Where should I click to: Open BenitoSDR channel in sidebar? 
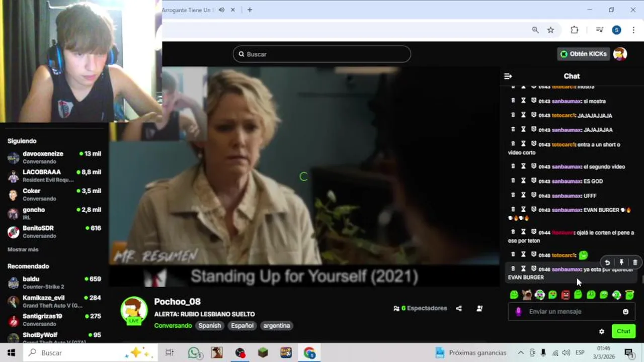(54, 231)
